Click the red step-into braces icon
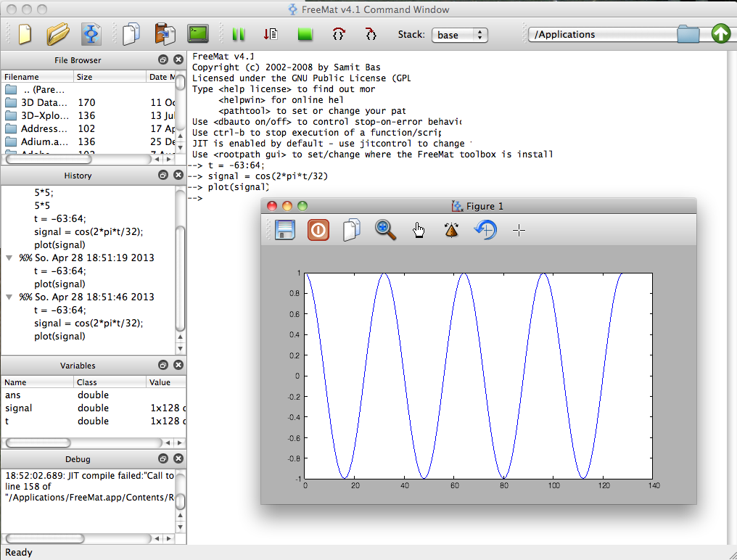This screenshot has height=560, width=737. coord(339,34)
